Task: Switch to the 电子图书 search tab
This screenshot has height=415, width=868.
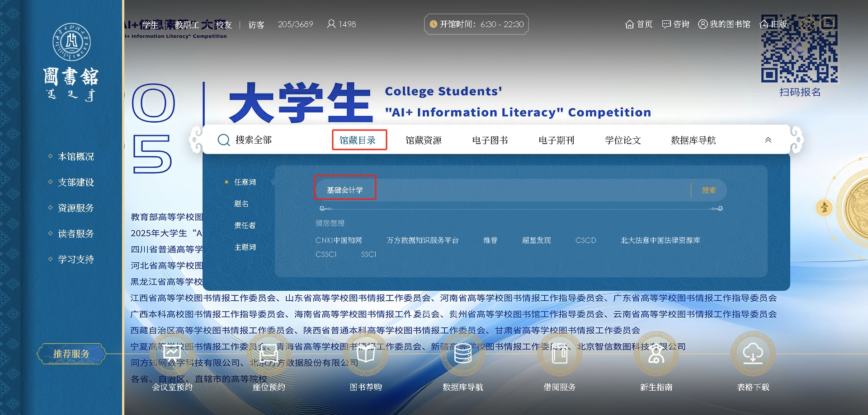Action: (490, 140)
